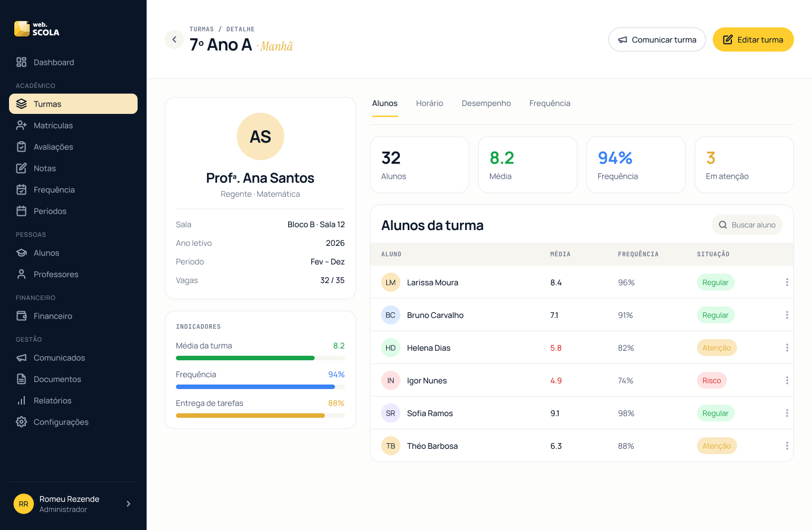812x530 pixels.
Task: Expand the Romeu Rezende profile chevron
Action: point(129,504)
